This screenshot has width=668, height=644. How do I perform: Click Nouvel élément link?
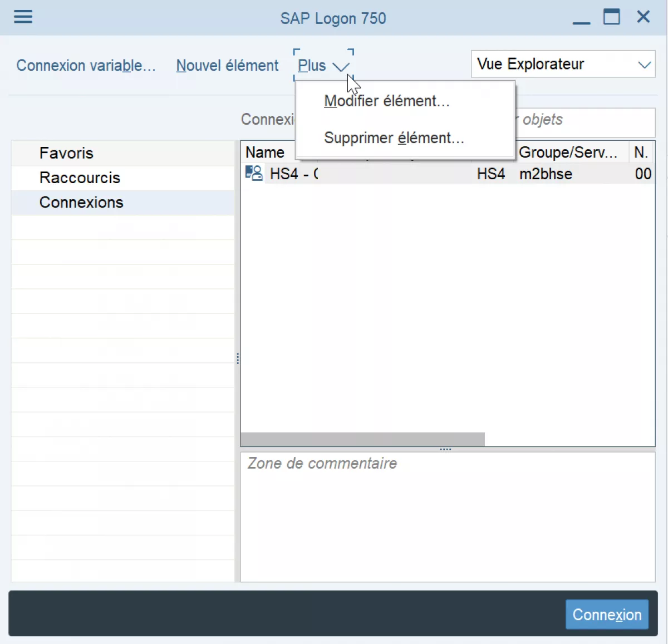point(227,66)
